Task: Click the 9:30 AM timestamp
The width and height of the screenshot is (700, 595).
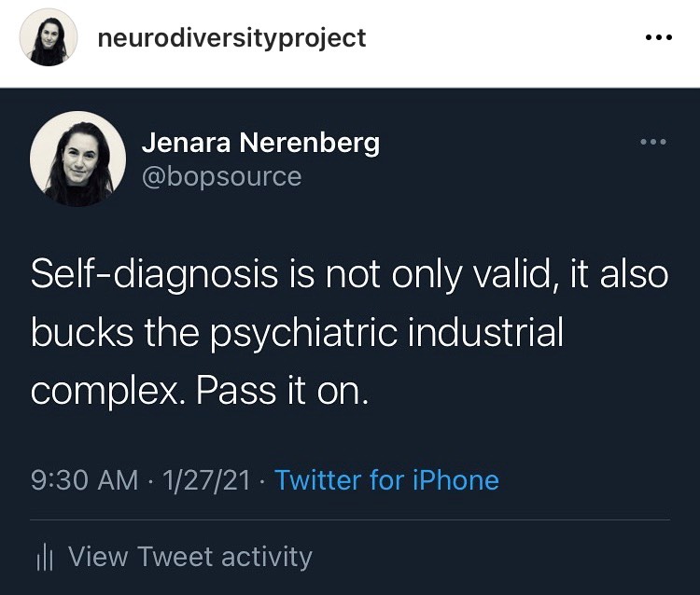Action: point(84,481)
